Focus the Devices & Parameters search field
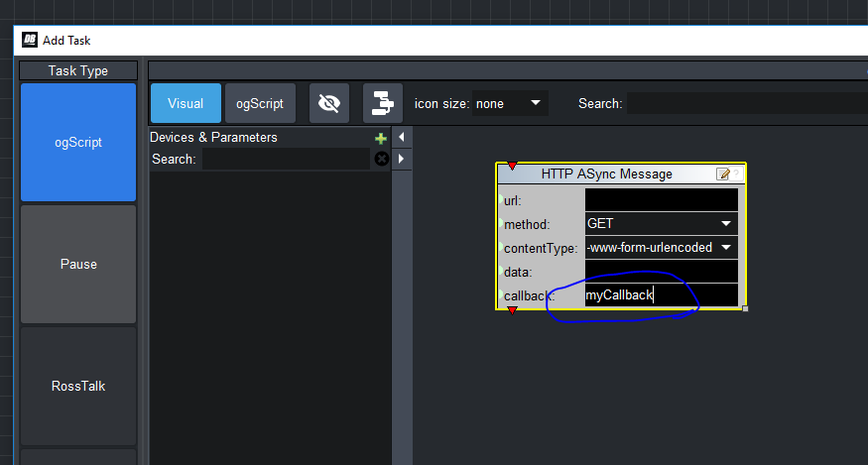This screenshot has height=465, width=868. (x=286, y=159)
